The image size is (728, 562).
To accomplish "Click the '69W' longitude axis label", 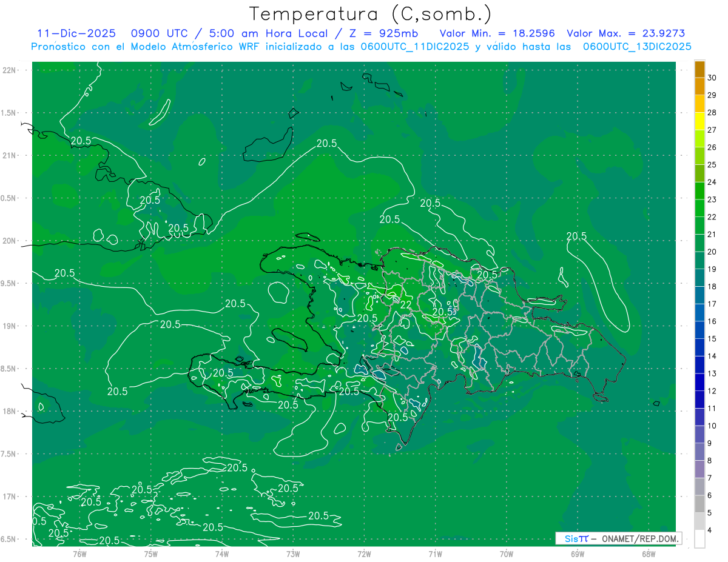I will [x=577, y=554].
